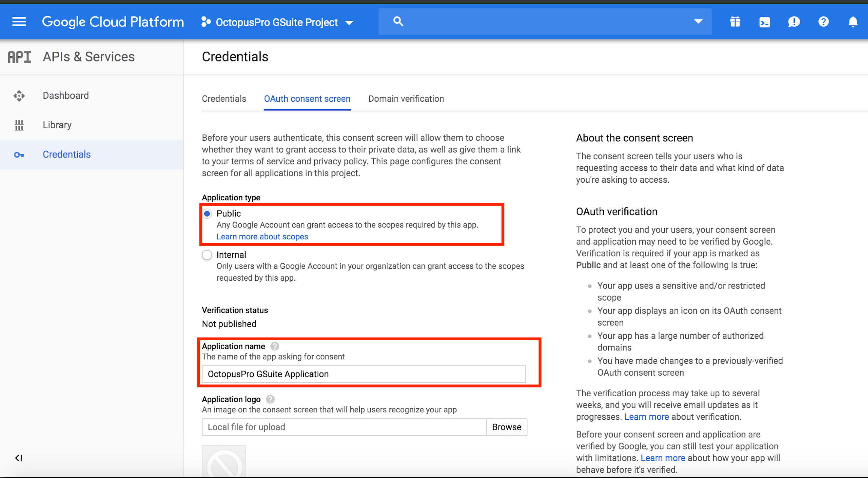Image resolution: width=868 pixels, height=478 pixels.
Task: Expand the search bar dropdown arrow
Action: (x=698, y=22)
